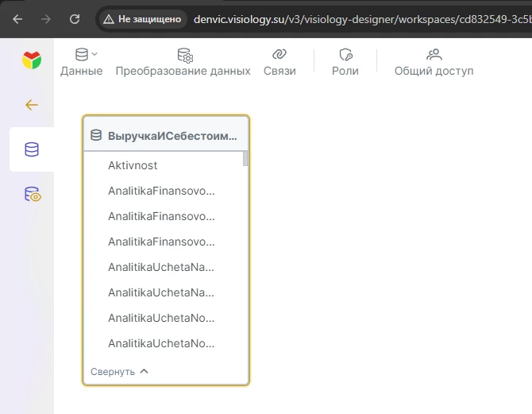Screen dimensions: 532x414
Task: Select the first AnalitikaUchetaNa... field
Action: coord(161,267)
